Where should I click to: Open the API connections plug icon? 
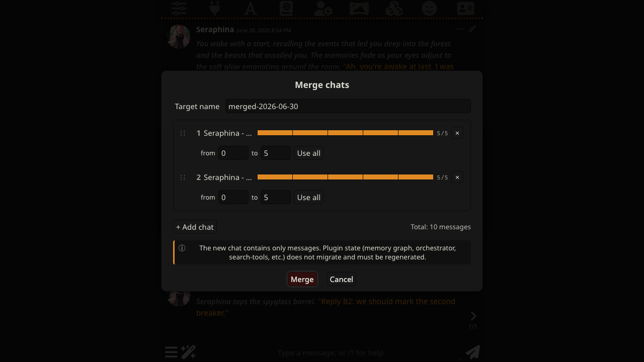(x=215, y=8)
